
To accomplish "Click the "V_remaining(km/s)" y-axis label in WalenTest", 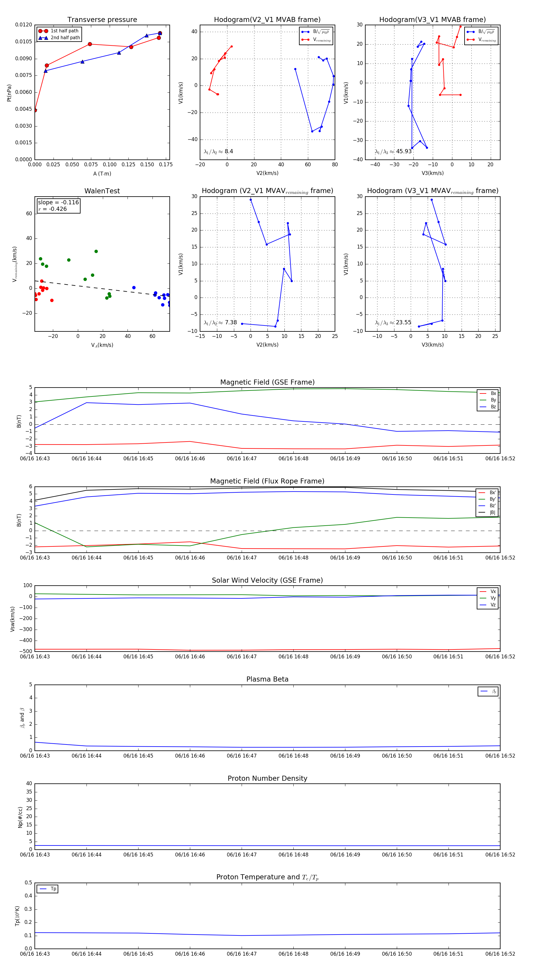I will (x=15, y=264).
